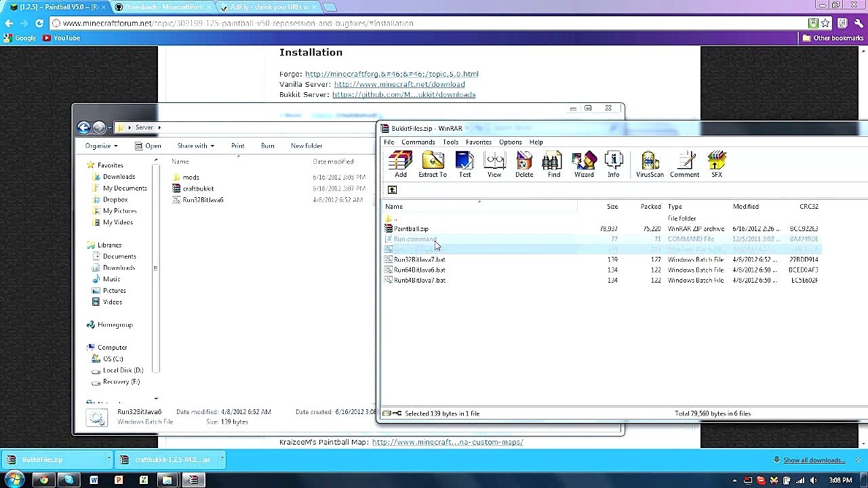868x488 pixels.
Task: Click the bookmark star in address bar
Action: click(825, 23)
